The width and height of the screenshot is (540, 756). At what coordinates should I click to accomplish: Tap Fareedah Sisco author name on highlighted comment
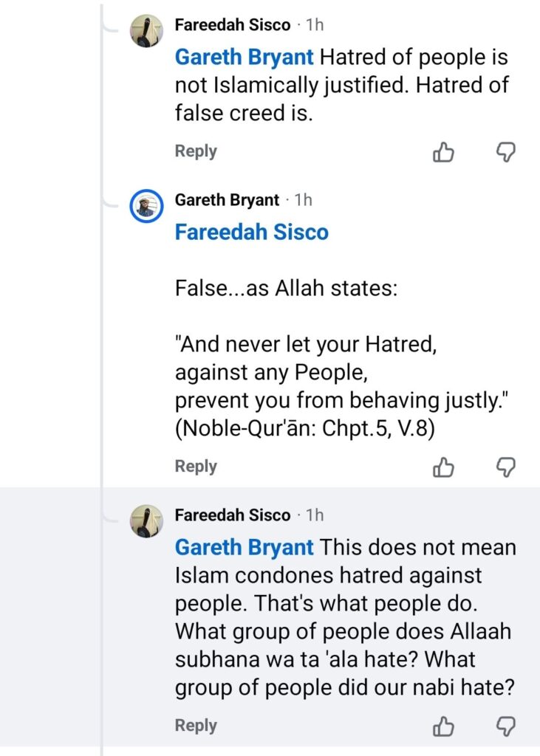232,515
